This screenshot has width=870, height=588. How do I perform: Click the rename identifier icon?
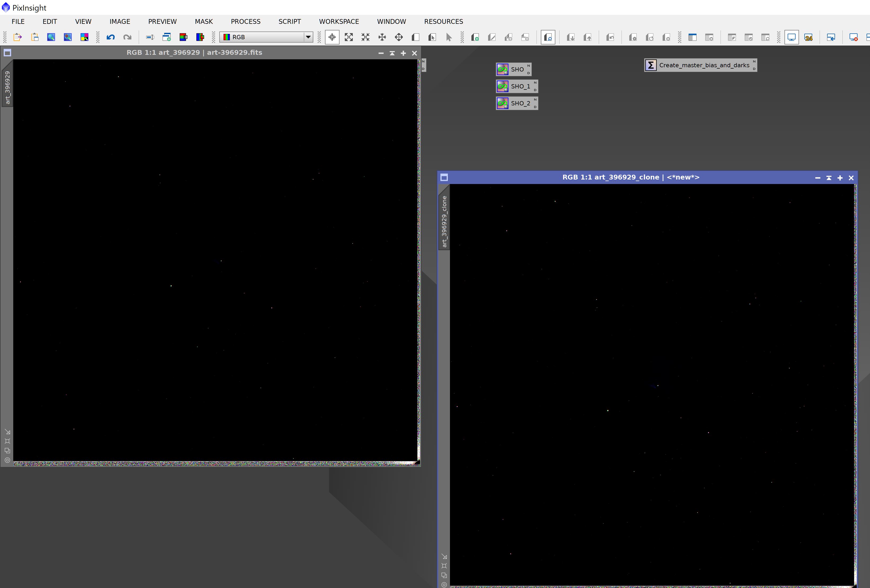pos(150,37)
